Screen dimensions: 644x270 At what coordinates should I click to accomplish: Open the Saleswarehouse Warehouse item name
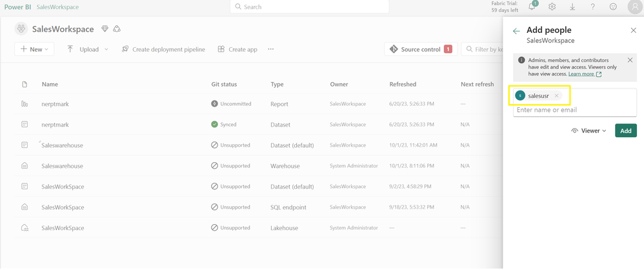[x=62, y=166]
